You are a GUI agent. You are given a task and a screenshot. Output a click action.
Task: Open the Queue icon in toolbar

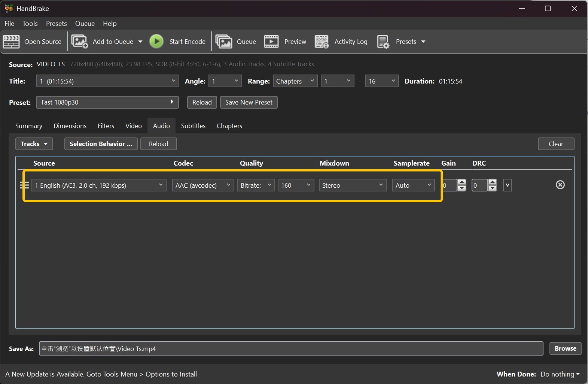224,42
